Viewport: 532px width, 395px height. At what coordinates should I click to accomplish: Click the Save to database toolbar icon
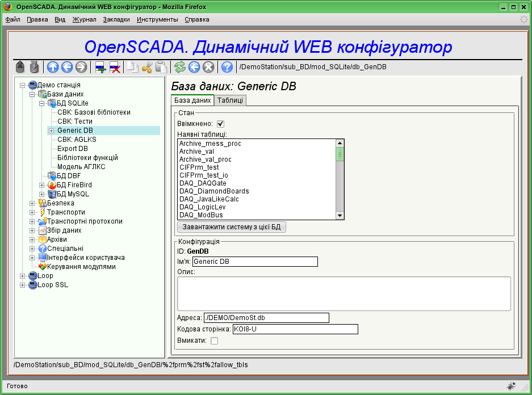34,67
